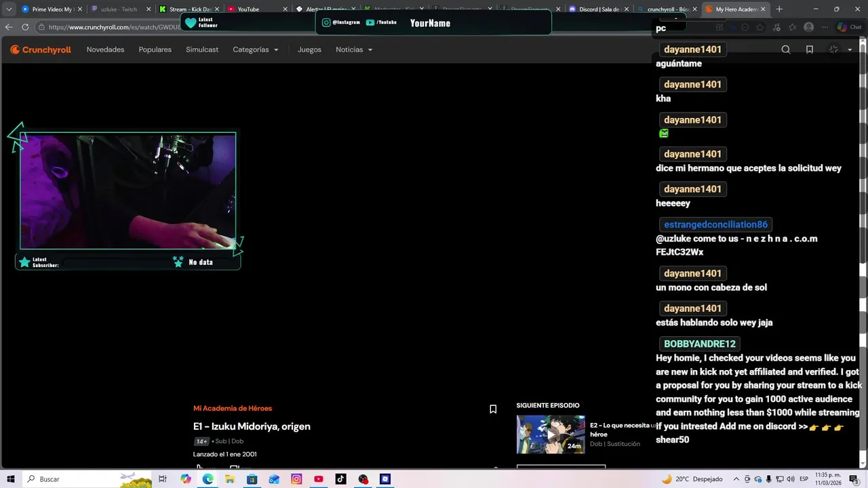Open TikTok from the taskbar

pos(340,479)
